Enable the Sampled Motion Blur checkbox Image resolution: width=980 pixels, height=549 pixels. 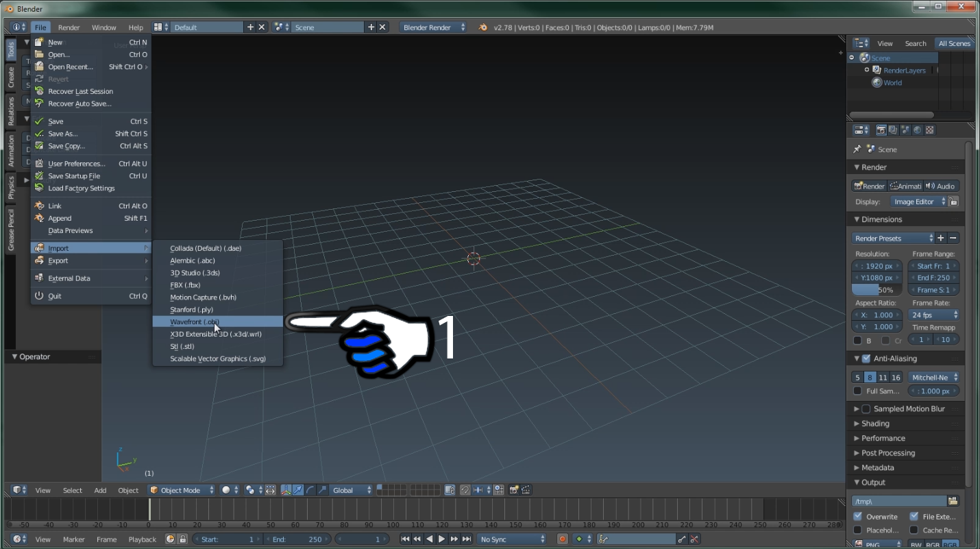click(x=866, y=409)
